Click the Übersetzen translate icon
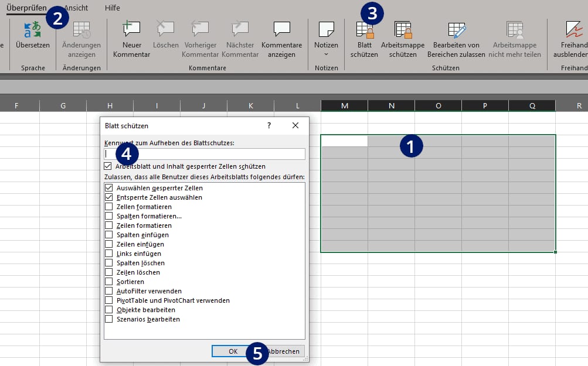This screenshot has height=366, width=588. coord(32,30)
